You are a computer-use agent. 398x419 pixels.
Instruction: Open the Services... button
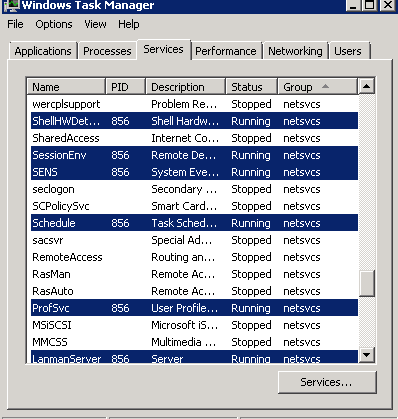tap(327, 382)
